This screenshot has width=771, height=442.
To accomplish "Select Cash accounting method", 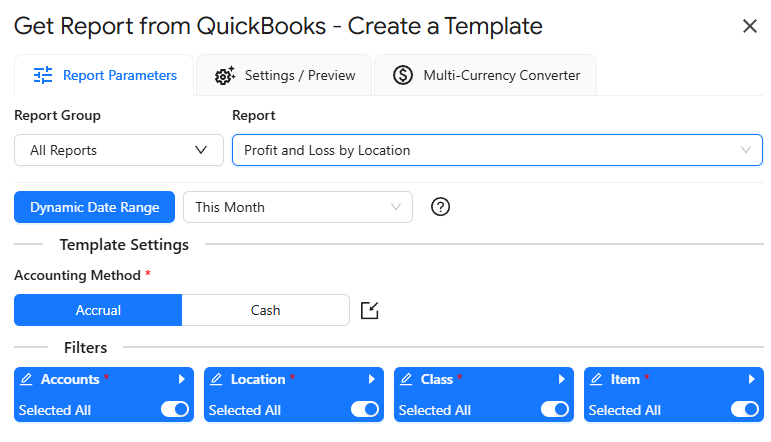I will (x=265, y=310).
